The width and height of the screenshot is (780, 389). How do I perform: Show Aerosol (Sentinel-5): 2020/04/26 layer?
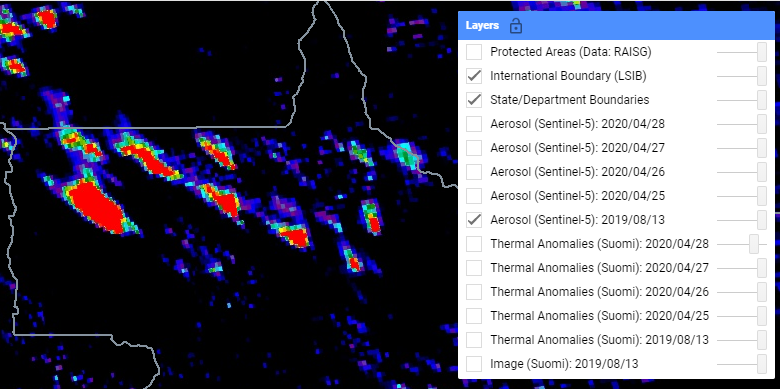(x=474, y=172)
